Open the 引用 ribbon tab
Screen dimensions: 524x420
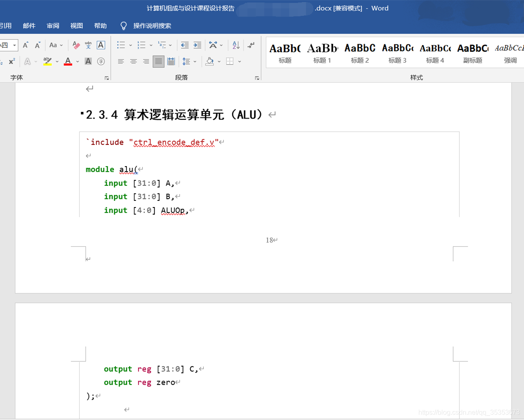point(5,26)
